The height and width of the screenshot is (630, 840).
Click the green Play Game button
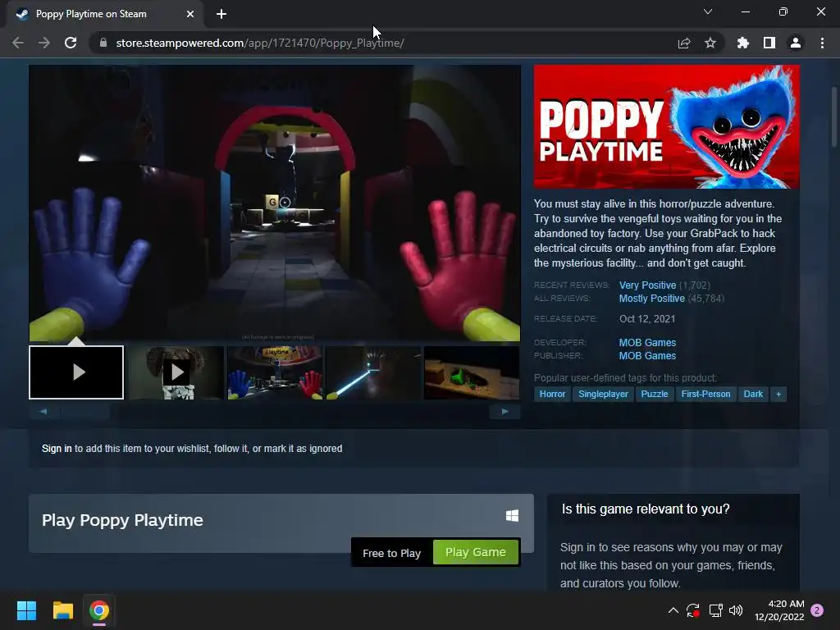pos(475,552)
